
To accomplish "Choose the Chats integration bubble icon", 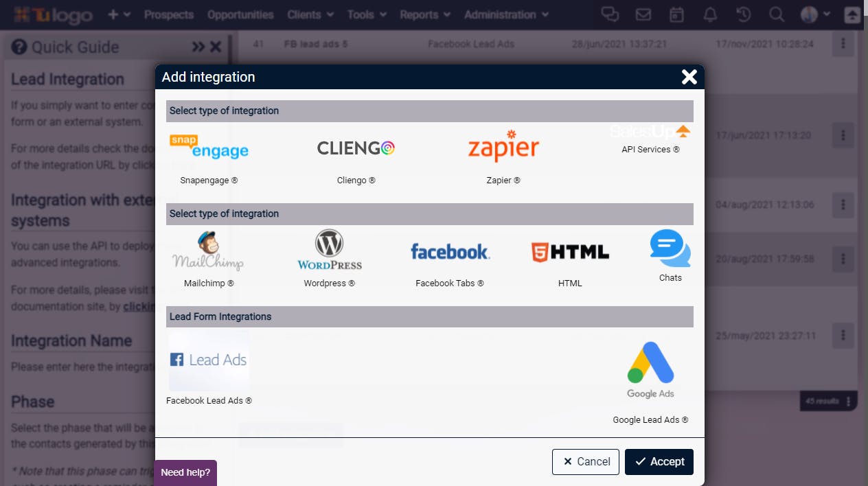I will tap(670, 248).
